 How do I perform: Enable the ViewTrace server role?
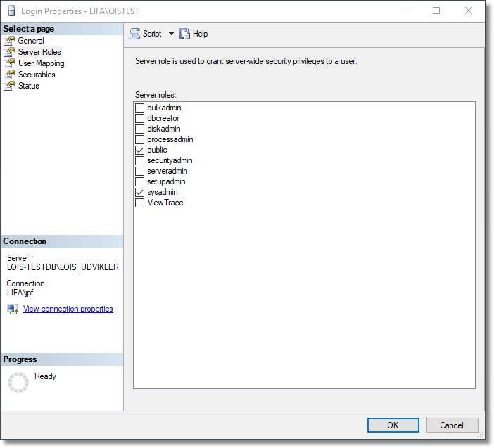[x=140, y=203]
